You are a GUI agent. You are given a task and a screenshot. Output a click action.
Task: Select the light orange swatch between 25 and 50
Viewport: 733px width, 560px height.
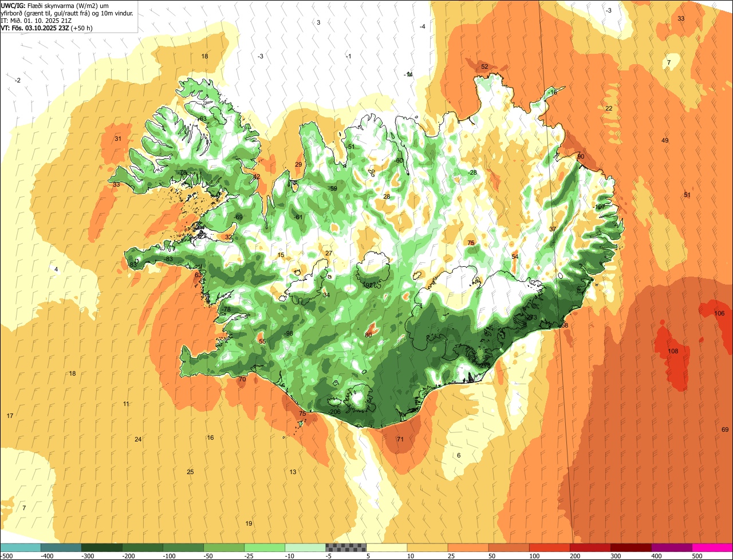click(468, 547)
